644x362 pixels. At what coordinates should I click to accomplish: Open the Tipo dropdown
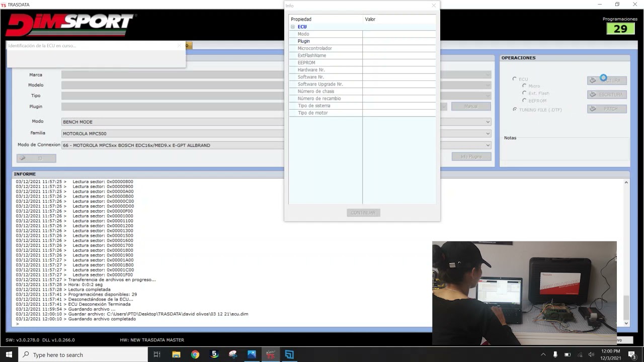[x=276, y=96]
